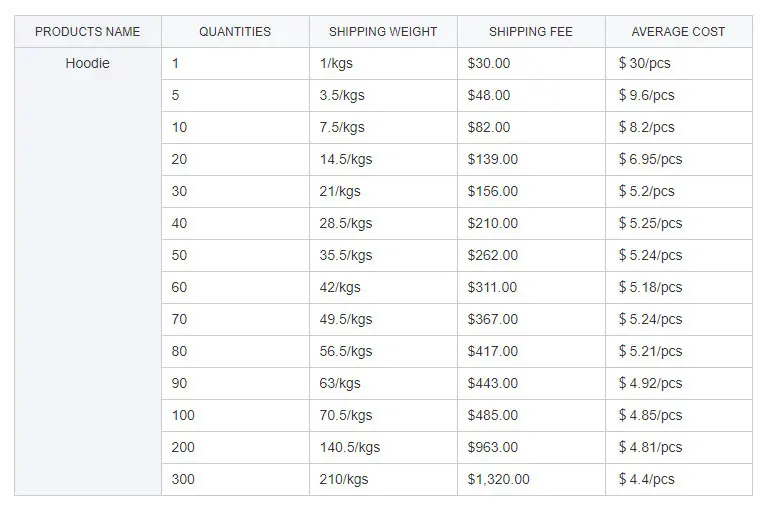The height and width of the screenshot is (518, 770).
Task: Click the $485.00 shipping fee cell
Action: pos(493,416)
